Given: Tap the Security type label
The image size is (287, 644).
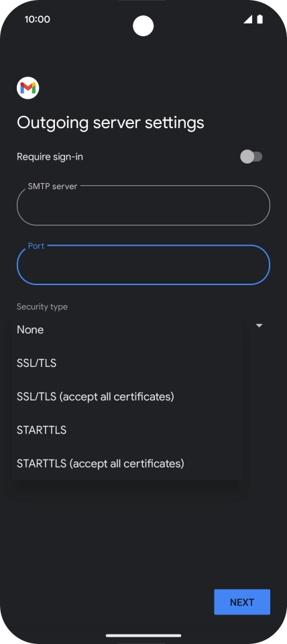Looking at the screenshot, I should 42,307.
